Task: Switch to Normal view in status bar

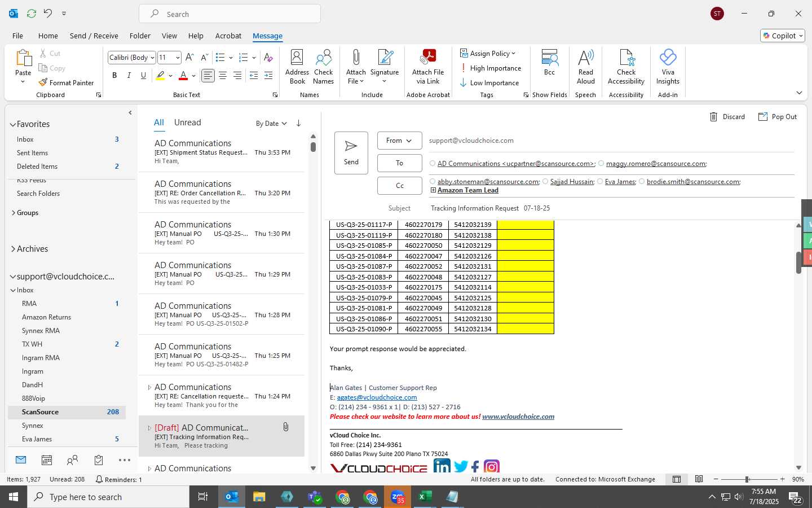Action: pos(677,479)
